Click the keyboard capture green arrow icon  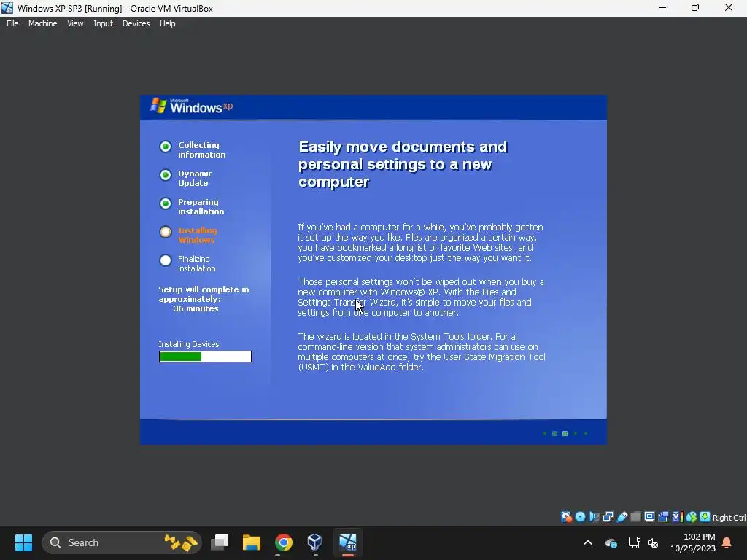pos(705,517)
